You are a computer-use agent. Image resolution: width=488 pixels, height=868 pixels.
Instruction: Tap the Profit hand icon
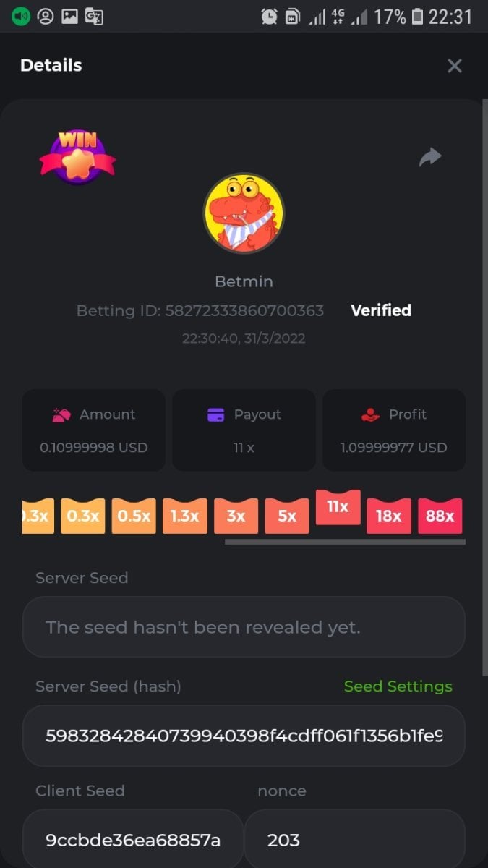pyautogui.click(x=370, y=414)
